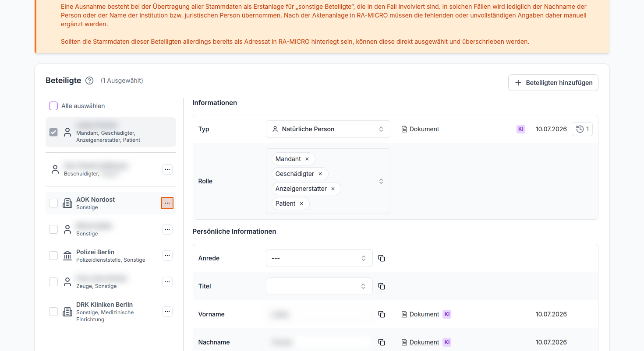Viewport: 644px width, 351px height.
Task: Click Beteiligten hinzufügen button
Action: (x=553, y=83)
